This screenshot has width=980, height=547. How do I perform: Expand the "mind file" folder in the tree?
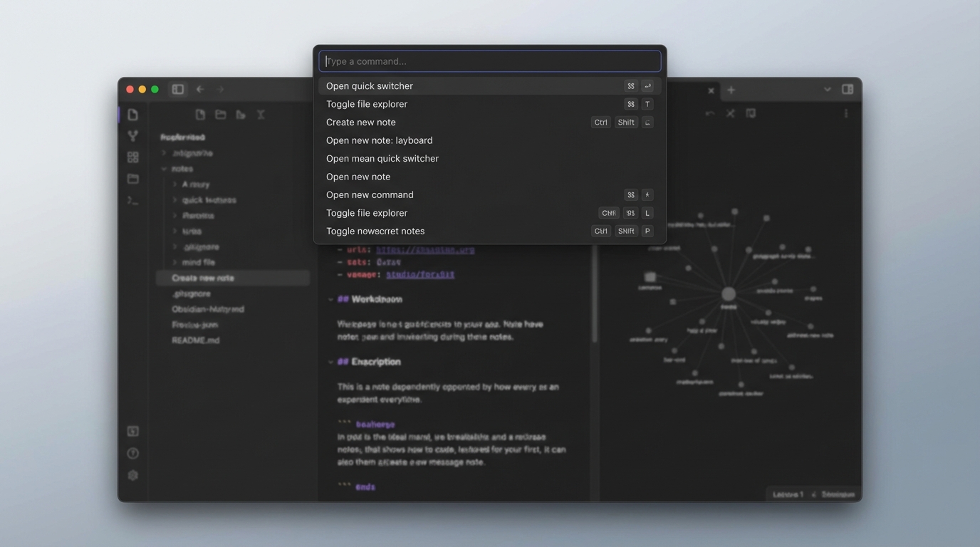point(175,262)
